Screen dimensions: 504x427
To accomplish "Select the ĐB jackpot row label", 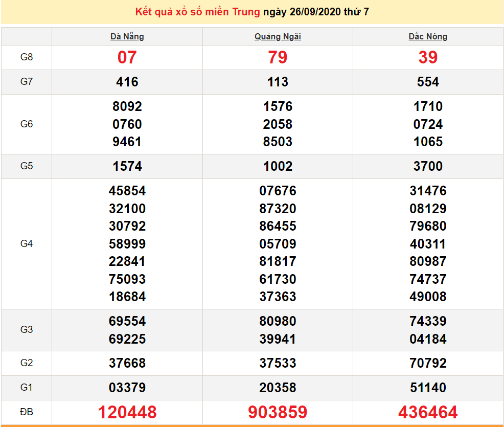I will click(x=27, y=412).
